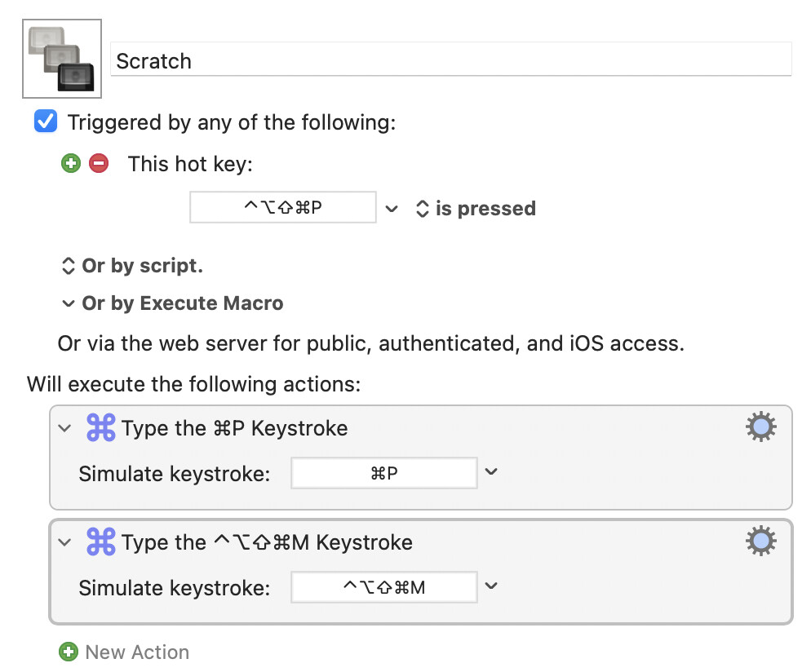This screenshot has width=811, height=672.
Task: Click green plus to add new trigger
Action: click(71, 164)
